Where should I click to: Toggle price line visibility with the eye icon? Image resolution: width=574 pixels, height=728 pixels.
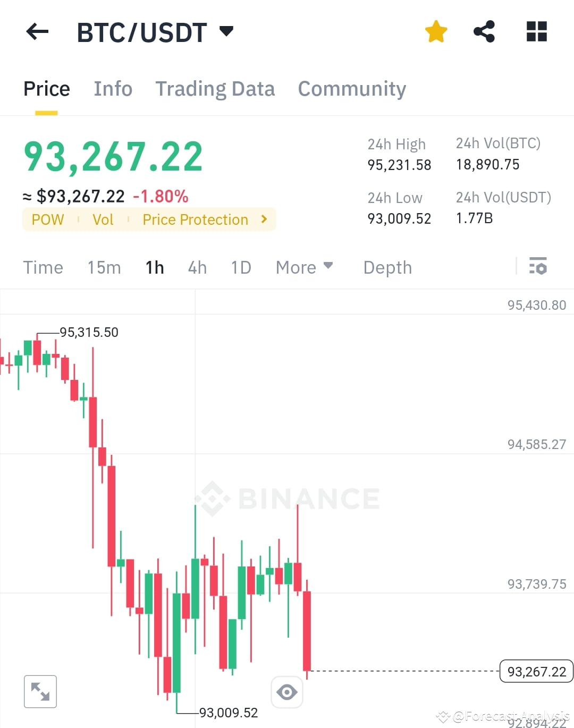tap(287, 691)
